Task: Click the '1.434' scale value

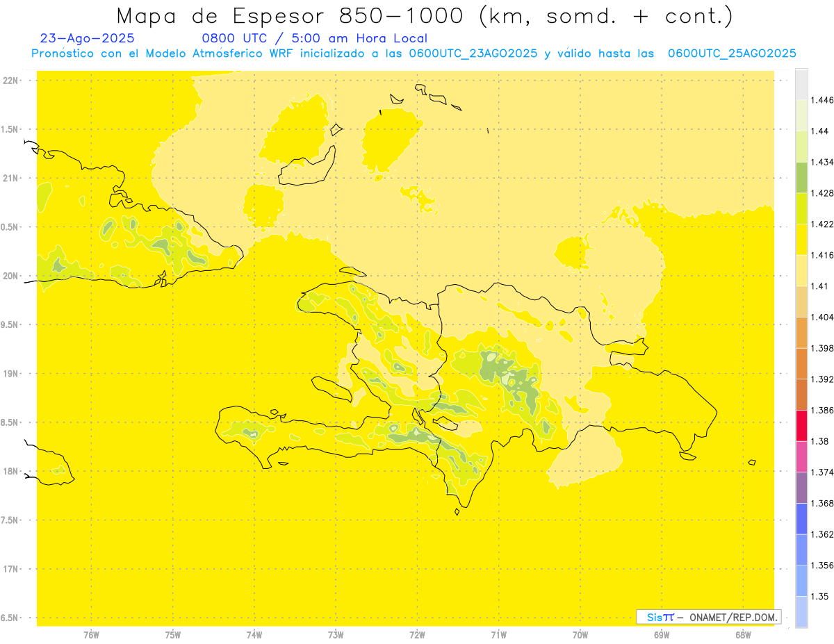Action: coord(822,162)
